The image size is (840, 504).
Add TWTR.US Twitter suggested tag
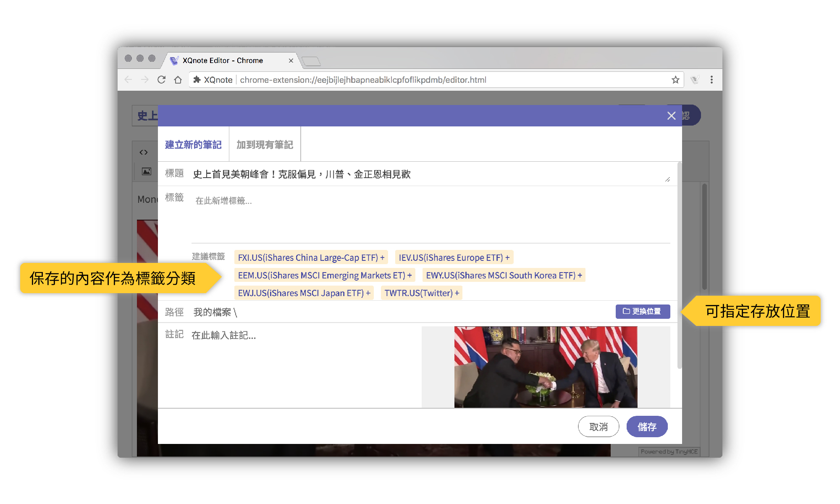point(421,293)
